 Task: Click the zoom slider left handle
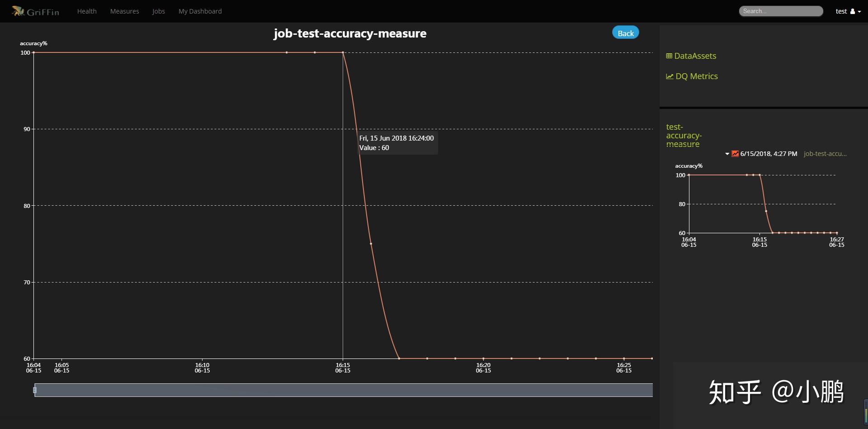pos(35,390)
